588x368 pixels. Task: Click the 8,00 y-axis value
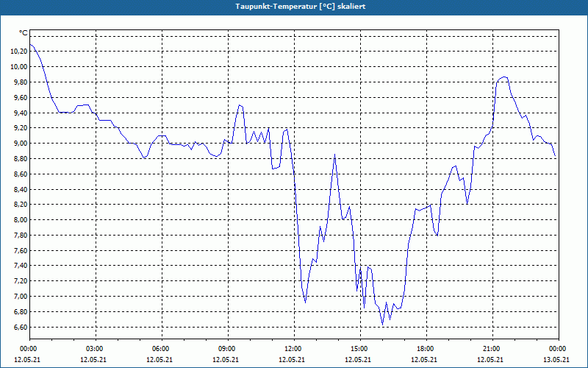click(x=21, y=220)
